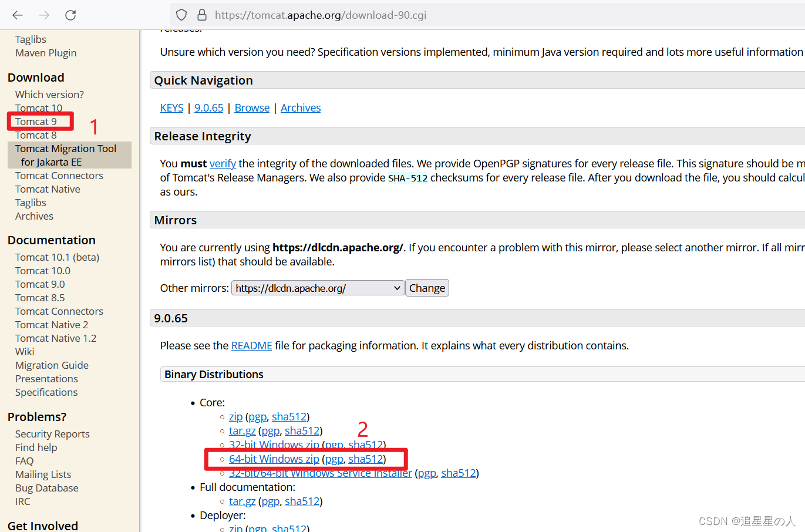Open Archives in the Download sidebar
Image resolution: width=805 pixels, height=532 pixels.
click(34, 216)
